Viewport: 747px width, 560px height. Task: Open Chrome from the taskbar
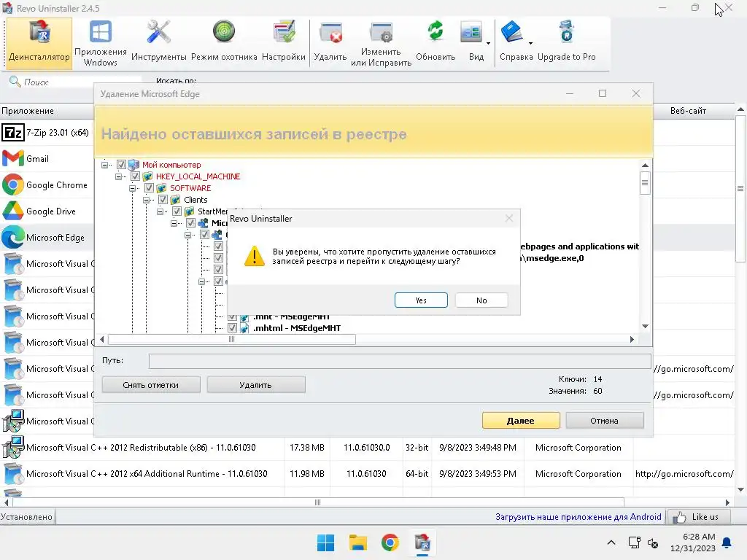390,542
